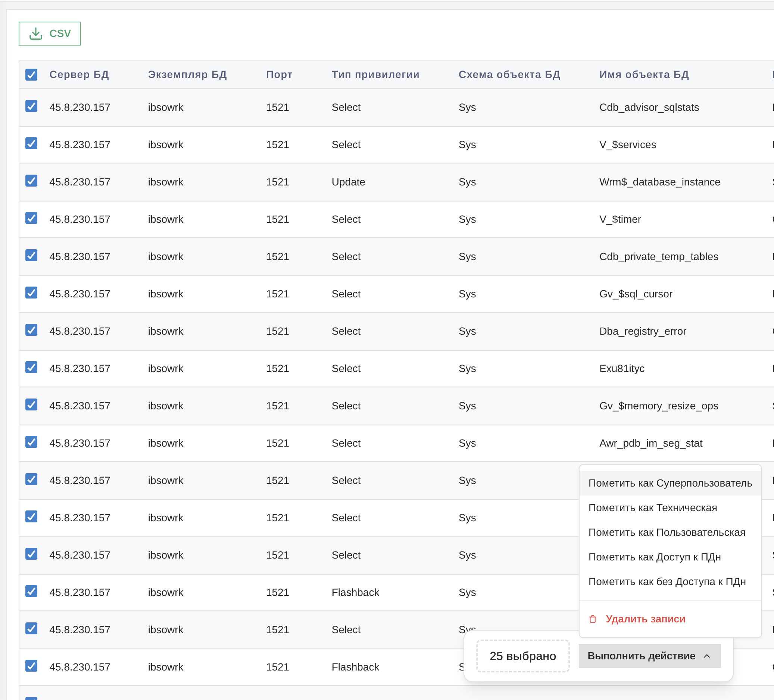Screen dimensions: 774x700
Task: Click Удалить записи to delete records
Action: 645,619
